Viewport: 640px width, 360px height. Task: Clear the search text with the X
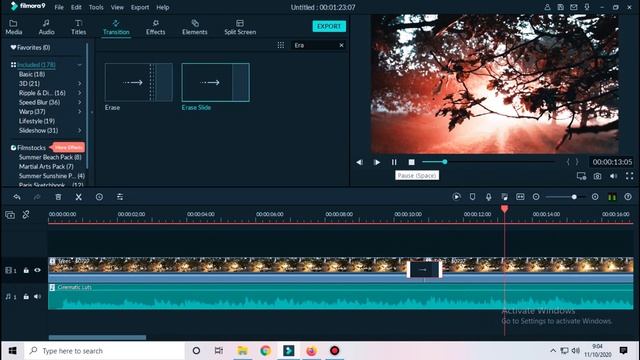click(x=341, y=45)
